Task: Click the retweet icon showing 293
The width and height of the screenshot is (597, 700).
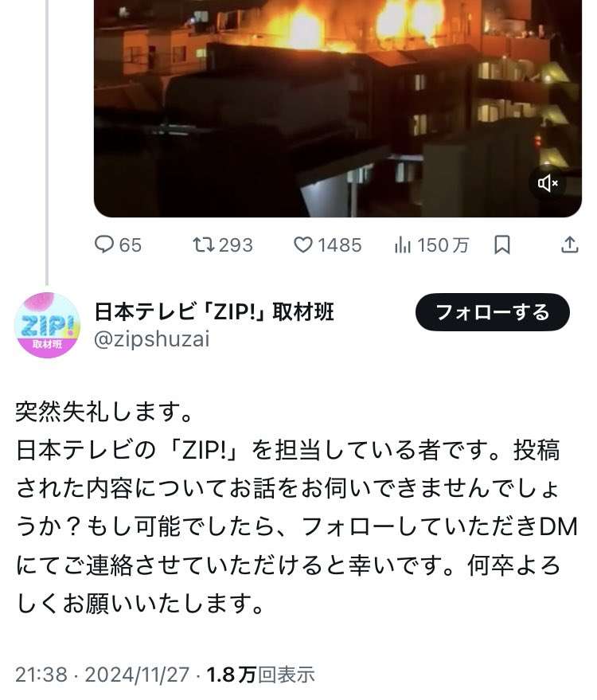Action: (x=204, y=244)
